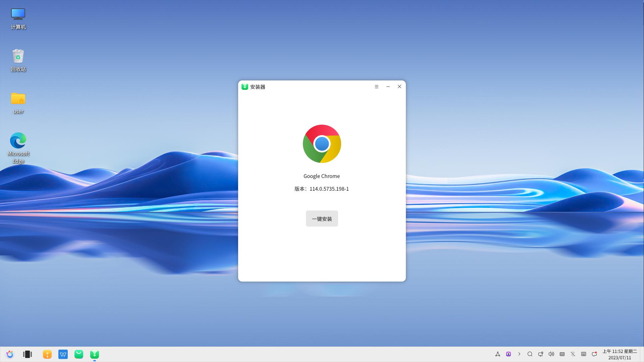
Task: Select the 回收站 recycle bin desktop icon
Action: (18, 60)
